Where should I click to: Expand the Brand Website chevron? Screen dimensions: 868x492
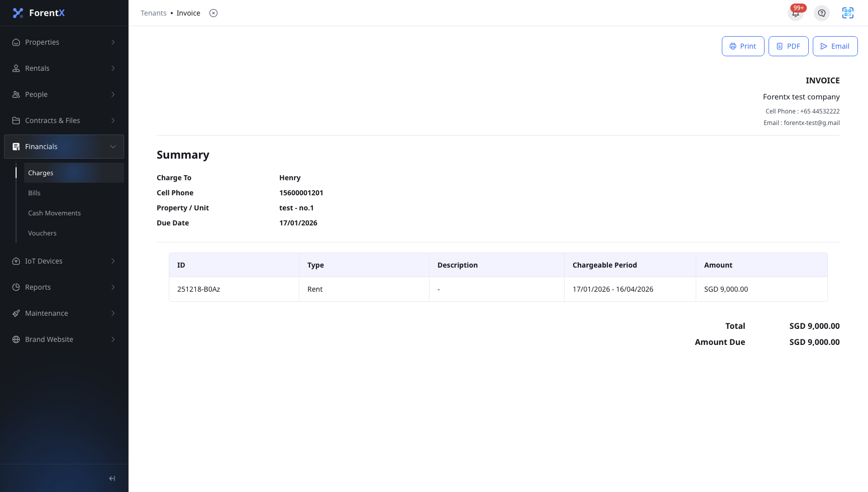(x=113, y=339)
